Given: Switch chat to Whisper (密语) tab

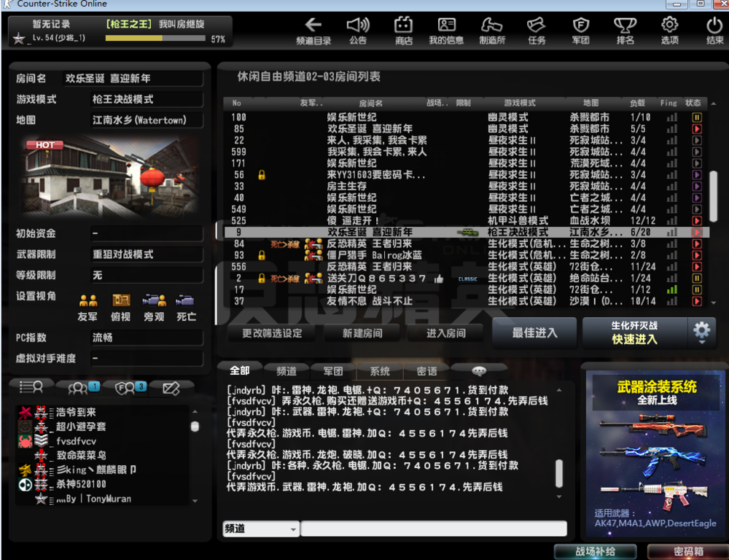Looking at the screenshot, I should click(426, 371).
